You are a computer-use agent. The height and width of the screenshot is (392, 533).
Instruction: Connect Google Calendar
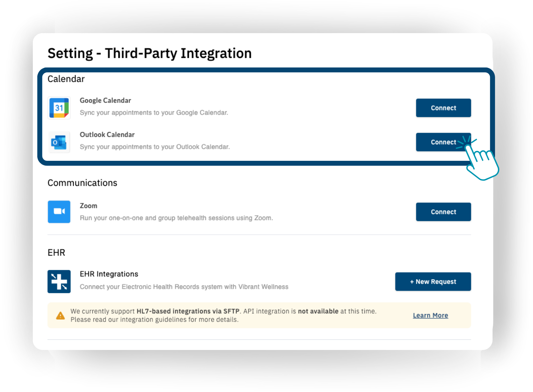(443, 108)
